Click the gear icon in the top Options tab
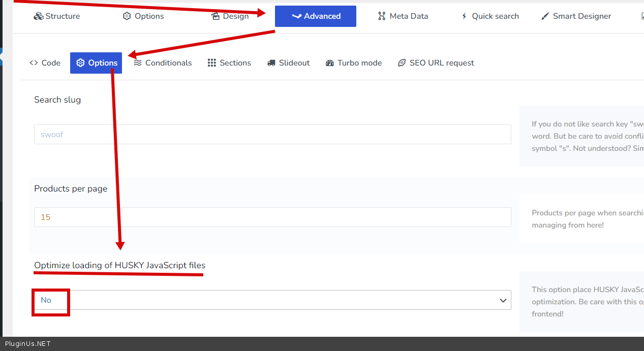Image resolution: width=644 pixels, height=351 pixels. (127, 16)
